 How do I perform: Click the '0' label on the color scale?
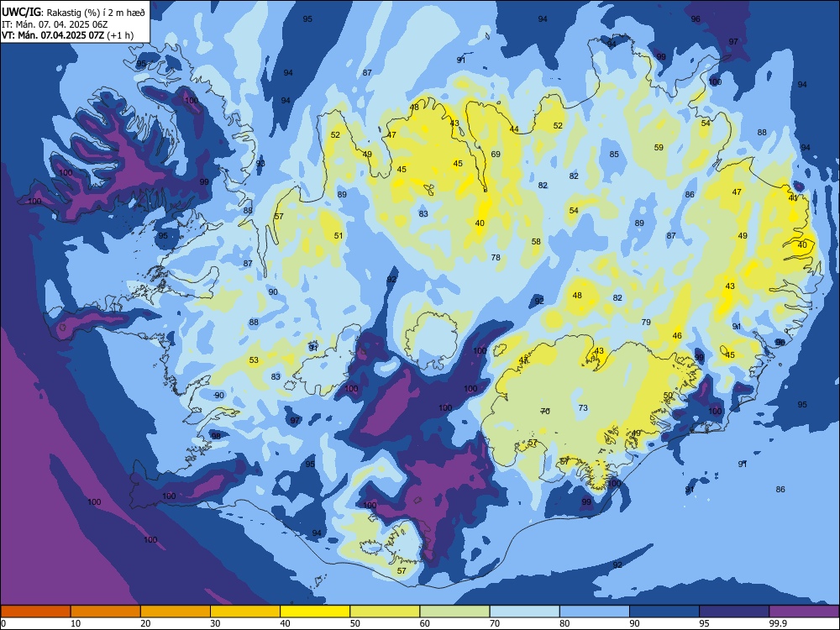click(x=3, y=623)
